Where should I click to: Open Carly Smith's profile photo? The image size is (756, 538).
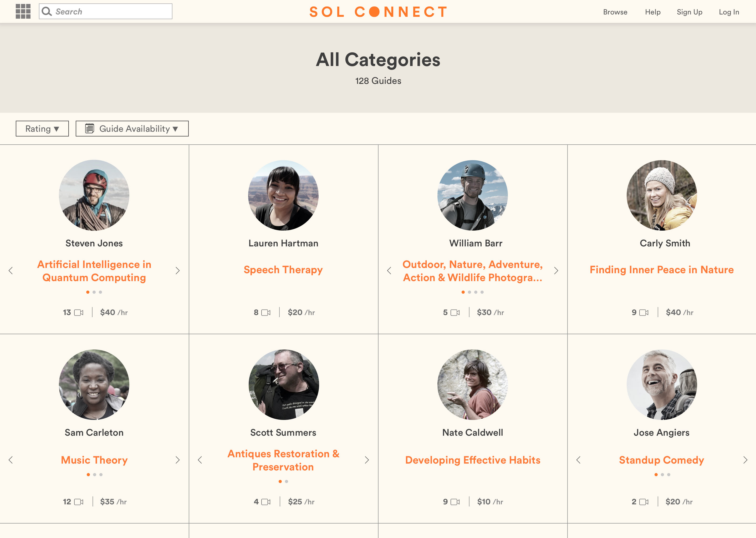[662, 195]
